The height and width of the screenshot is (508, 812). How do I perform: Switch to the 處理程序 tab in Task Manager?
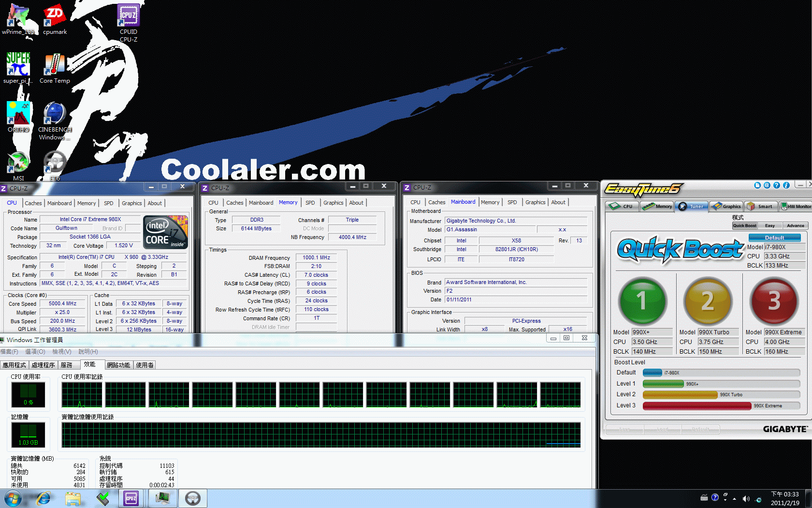click(x=43, y=365)
